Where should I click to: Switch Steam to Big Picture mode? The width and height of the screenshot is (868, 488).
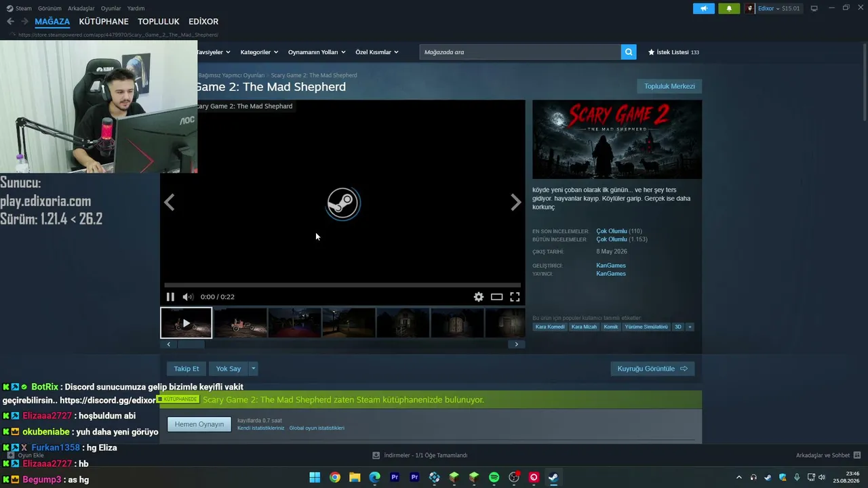pyautogui.click(x=814, y=9)
